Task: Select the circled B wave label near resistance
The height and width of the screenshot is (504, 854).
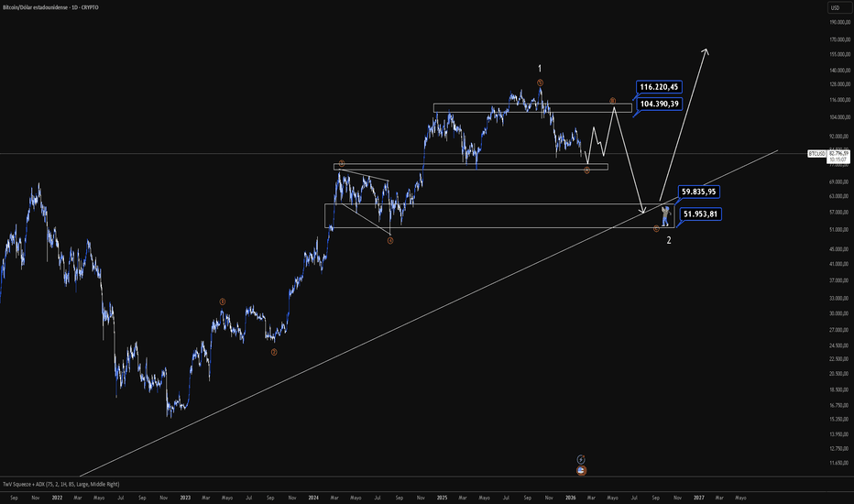Action: [612, 101]
